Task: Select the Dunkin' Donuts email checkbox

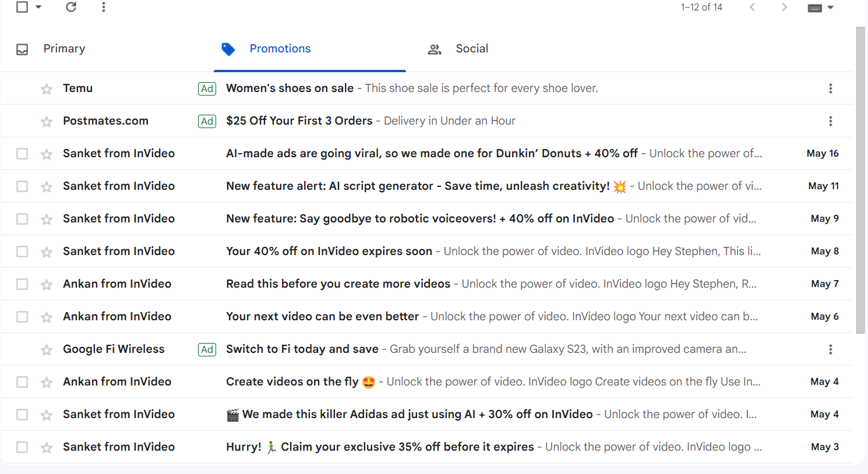Action: (22, 154)
